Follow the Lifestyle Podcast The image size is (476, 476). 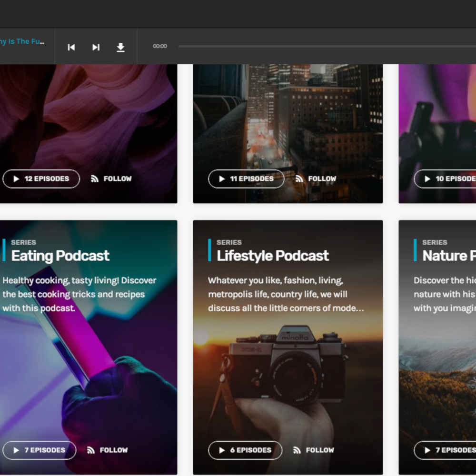[314, 450]
